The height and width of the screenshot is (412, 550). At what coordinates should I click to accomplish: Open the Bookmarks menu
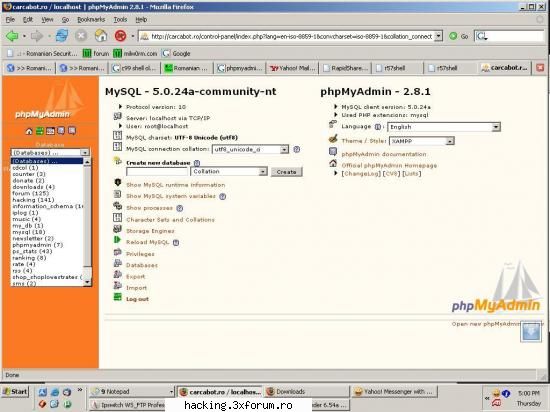[x=91, y=20]
